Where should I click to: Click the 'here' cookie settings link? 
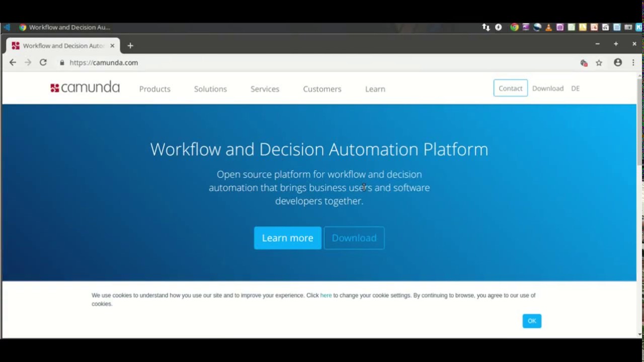[326, 295]
